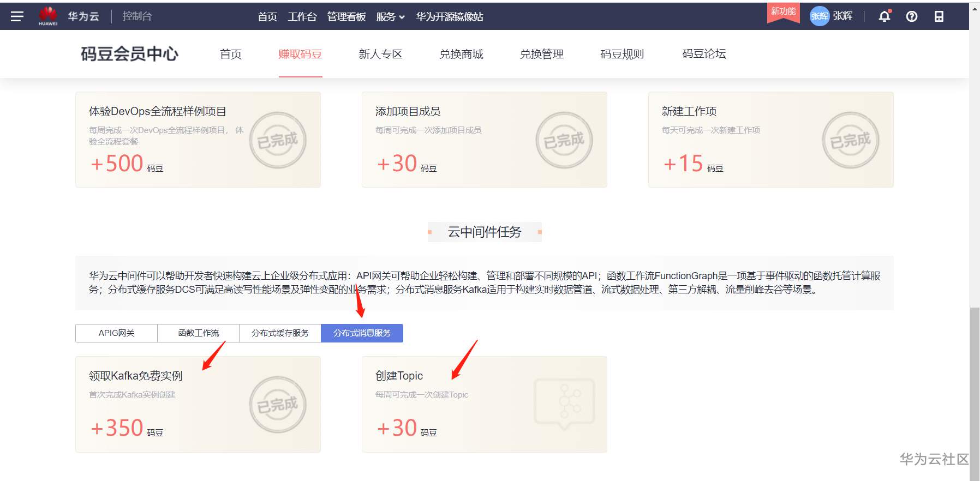The height and width of the screenshot is (481, 980).
Task: Click the scrollbar up arrow
Action: click(975, 8)
